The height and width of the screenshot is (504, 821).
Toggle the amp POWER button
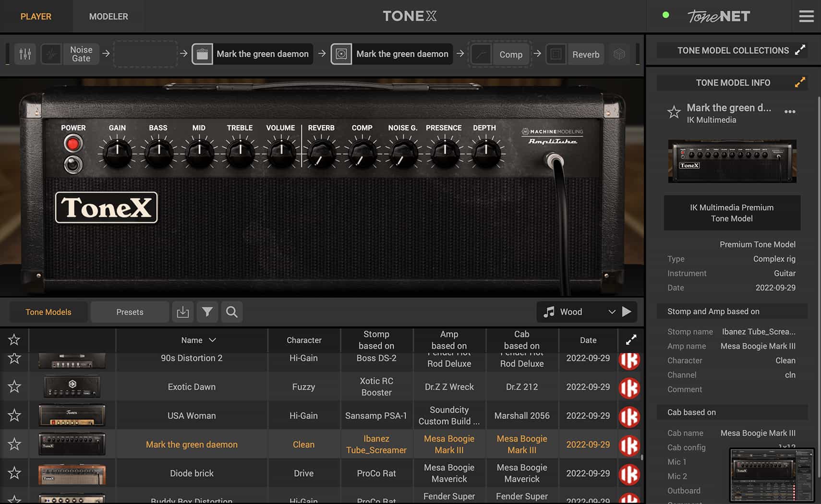[x=73, y=142]
